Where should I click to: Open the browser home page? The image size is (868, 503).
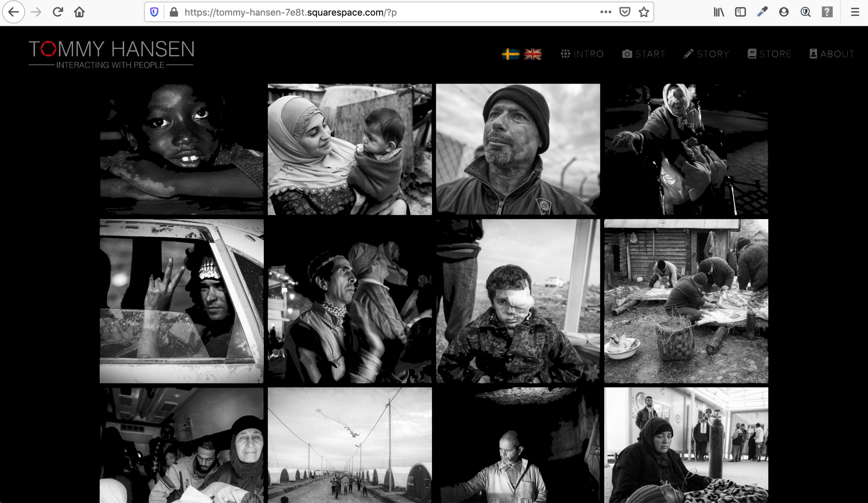(x=79, y=12)
